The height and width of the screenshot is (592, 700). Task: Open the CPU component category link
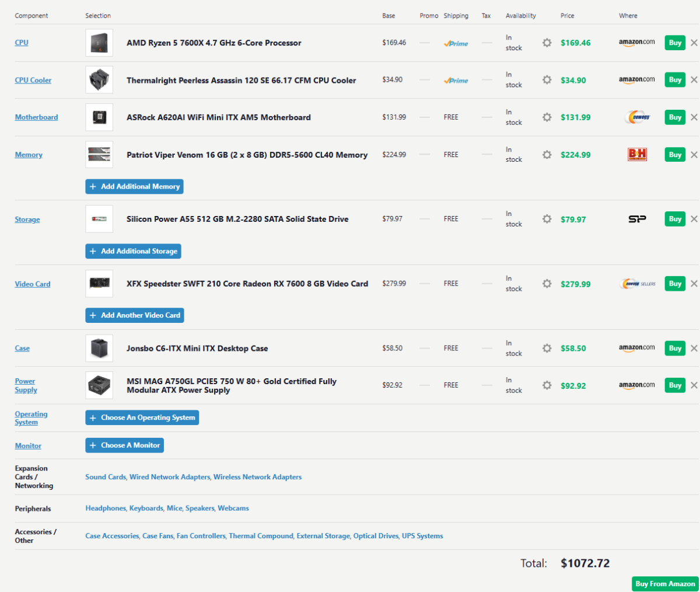[x=22, y=43]
